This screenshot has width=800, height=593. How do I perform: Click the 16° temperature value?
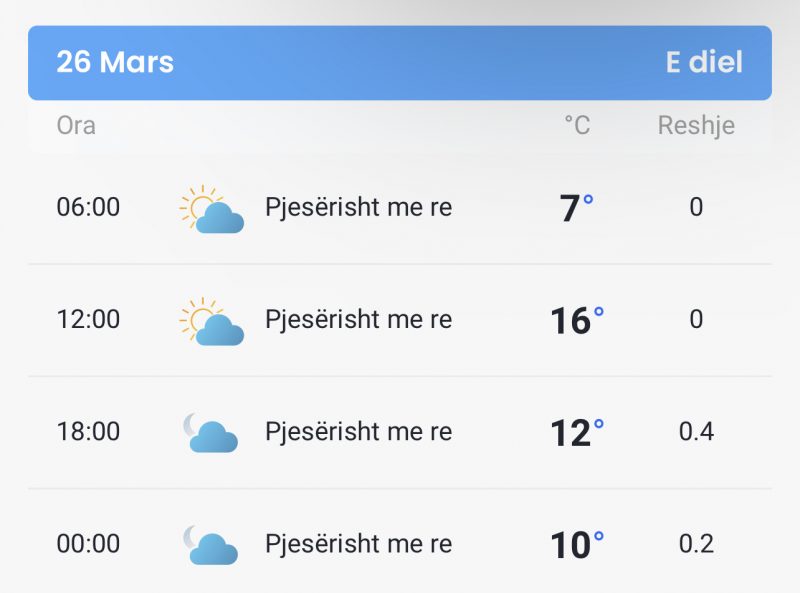(x=577, y=320)
